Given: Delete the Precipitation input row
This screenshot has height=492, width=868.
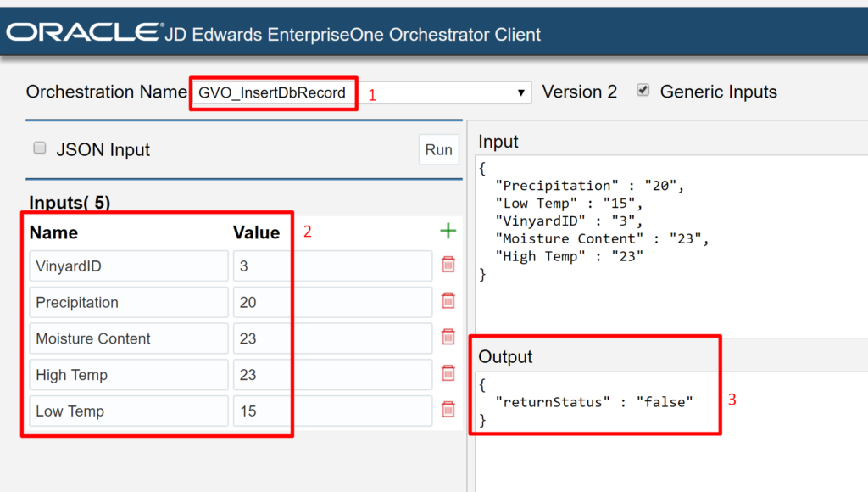Looking at the screenshot, I should (448, 301).
